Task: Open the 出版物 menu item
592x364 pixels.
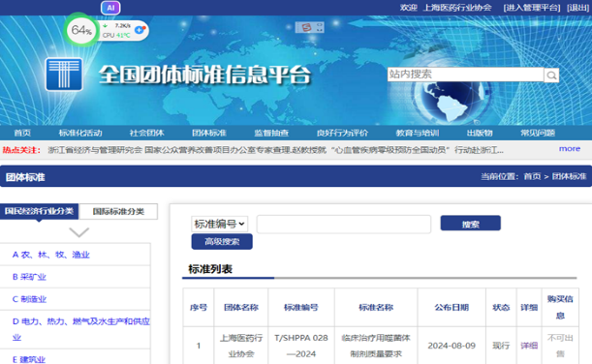Action: (480, 133)
